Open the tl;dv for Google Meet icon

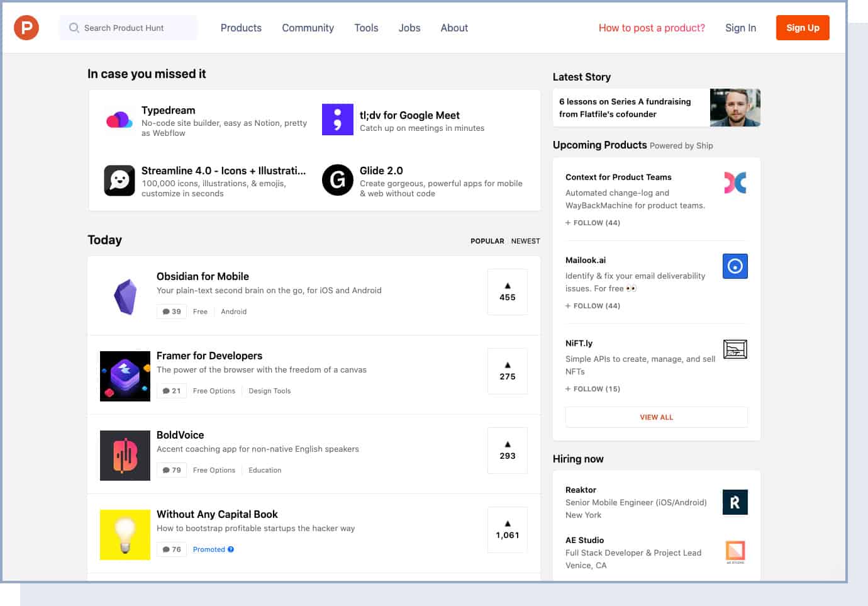(338, 120)
